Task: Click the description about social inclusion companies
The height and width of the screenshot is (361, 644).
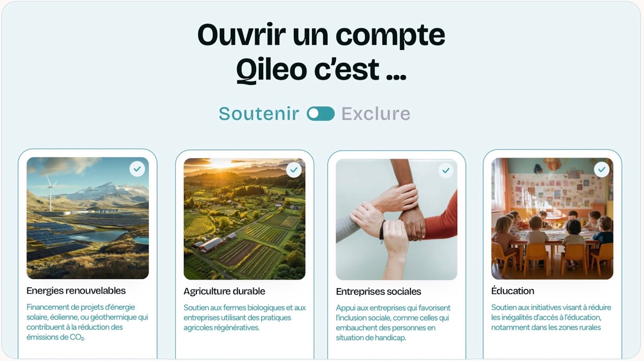Action: tap(393, 323)
